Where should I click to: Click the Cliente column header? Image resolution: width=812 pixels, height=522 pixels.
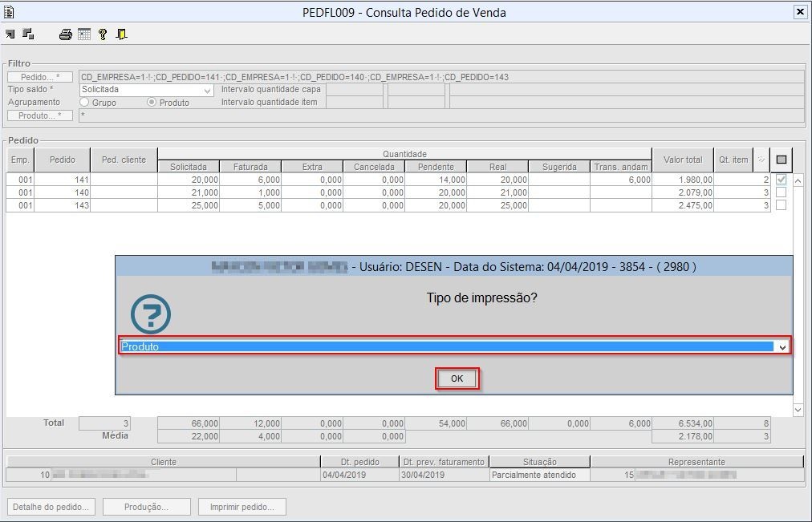point(164,462)
